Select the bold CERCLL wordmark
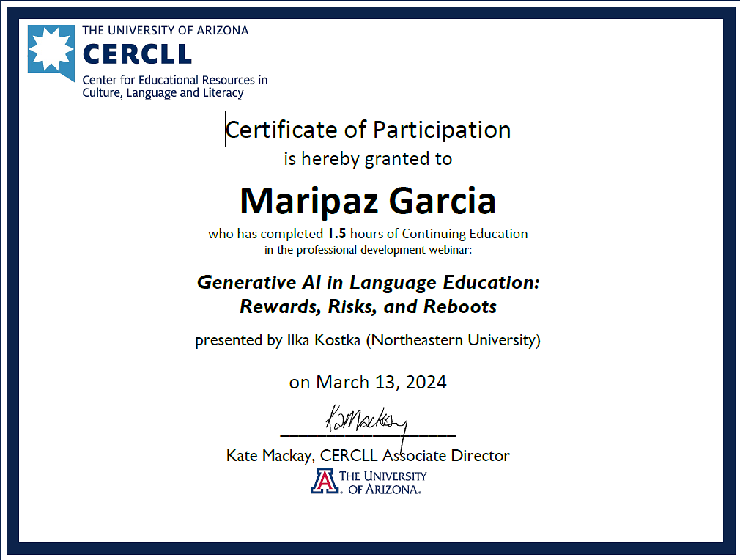The width and height of the screenshot is (740, 560). pyautogui.click(x=137, y=54)
